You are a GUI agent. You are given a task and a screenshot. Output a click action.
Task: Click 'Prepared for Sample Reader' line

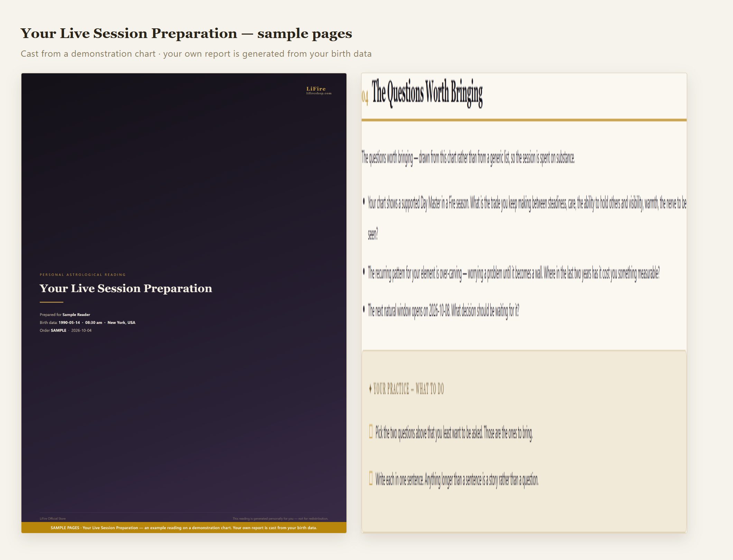pos(65,315)
